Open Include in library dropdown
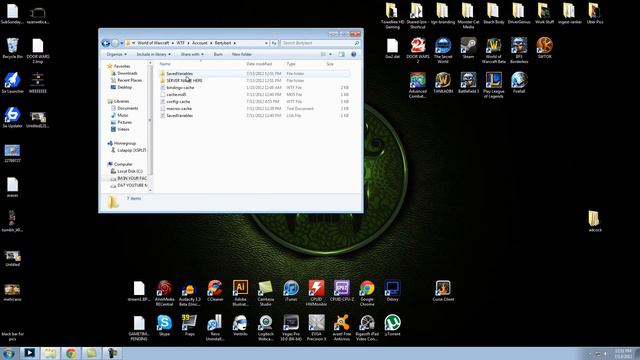640x360 pixels. point(153,54)
